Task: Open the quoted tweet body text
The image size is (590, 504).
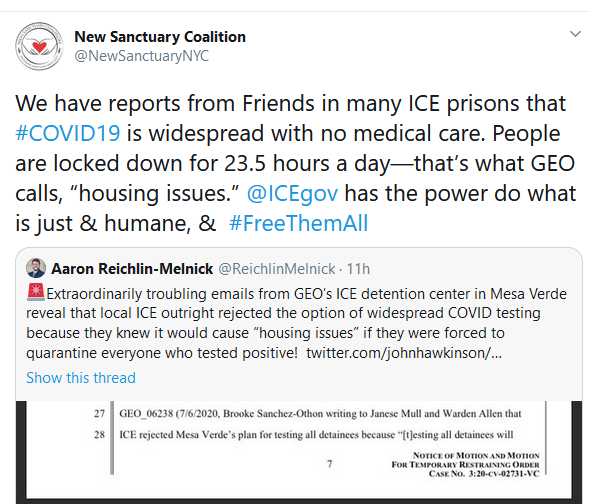Action: pos(297,323)
